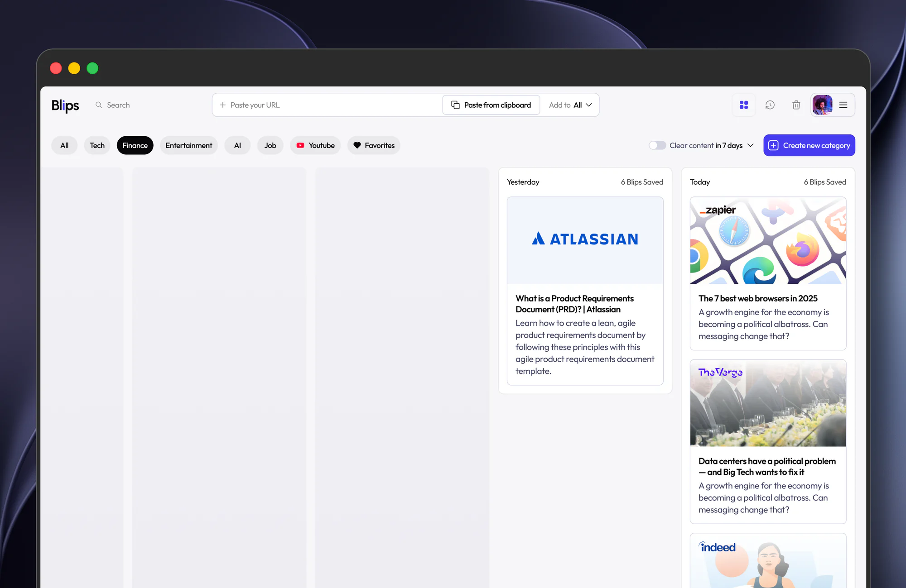
Task: Select the AI category tab
Action: coord(237,145)
